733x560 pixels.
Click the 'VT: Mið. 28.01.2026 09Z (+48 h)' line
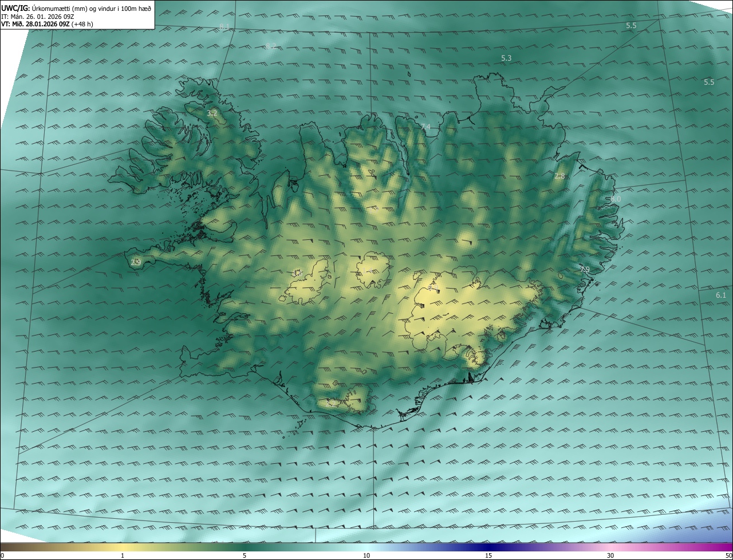tap(48, 24)
